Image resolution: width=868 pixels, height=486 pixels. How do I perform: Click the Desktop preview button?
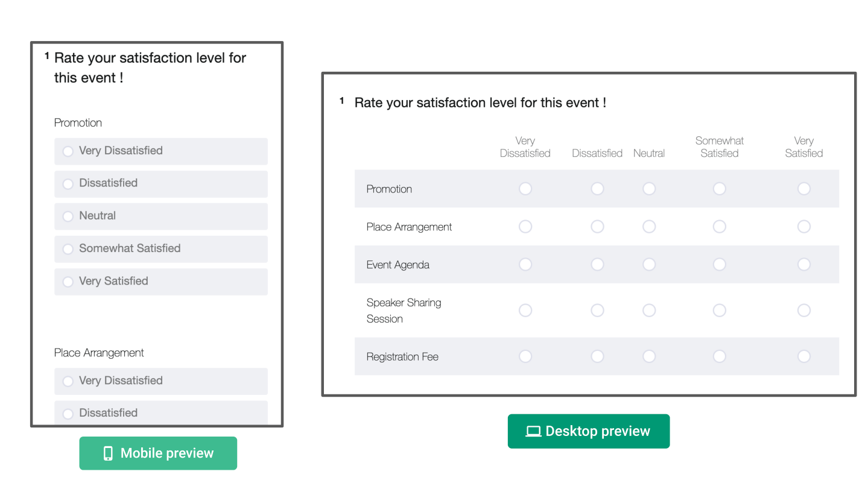[x=588, y=431]
